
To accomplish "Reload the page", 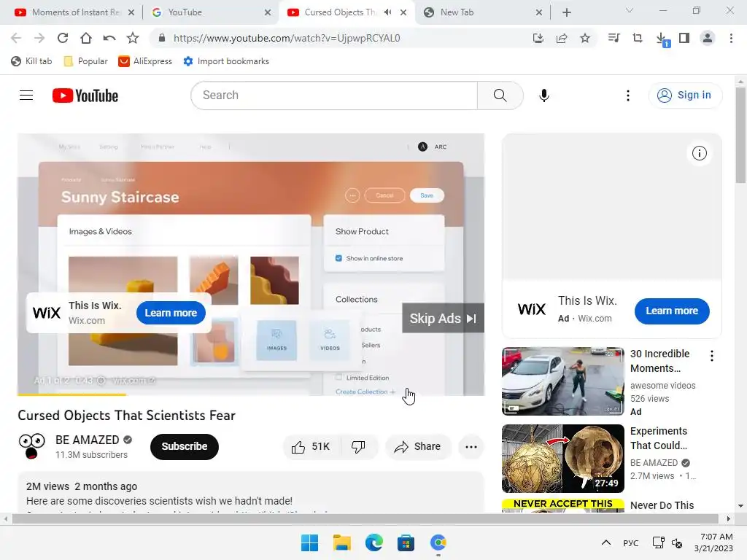I will pyautogui.click(x=63, y=38).
